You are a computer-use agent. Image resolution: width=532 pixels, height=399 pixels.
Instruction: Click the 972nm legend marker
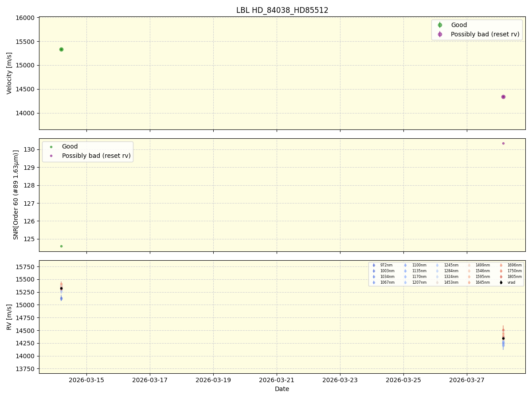coord(373,265)
